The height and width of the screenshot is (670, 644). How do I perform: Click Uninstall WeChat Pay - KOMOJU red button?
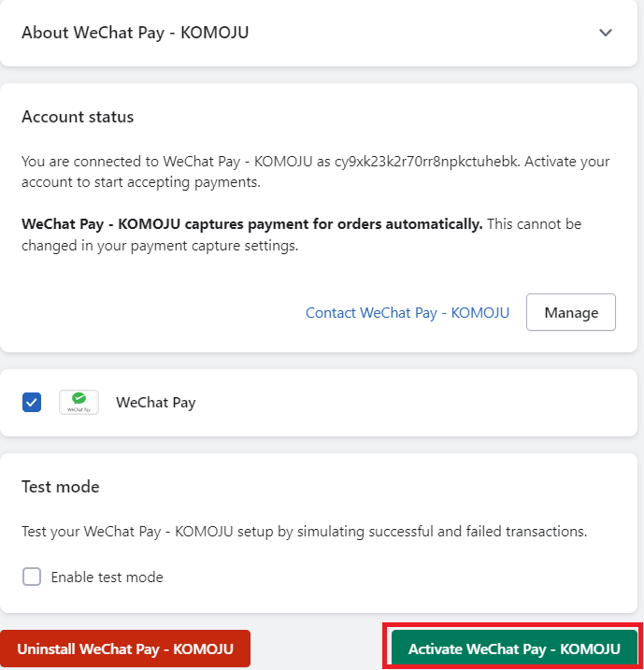tap(125, 649)
